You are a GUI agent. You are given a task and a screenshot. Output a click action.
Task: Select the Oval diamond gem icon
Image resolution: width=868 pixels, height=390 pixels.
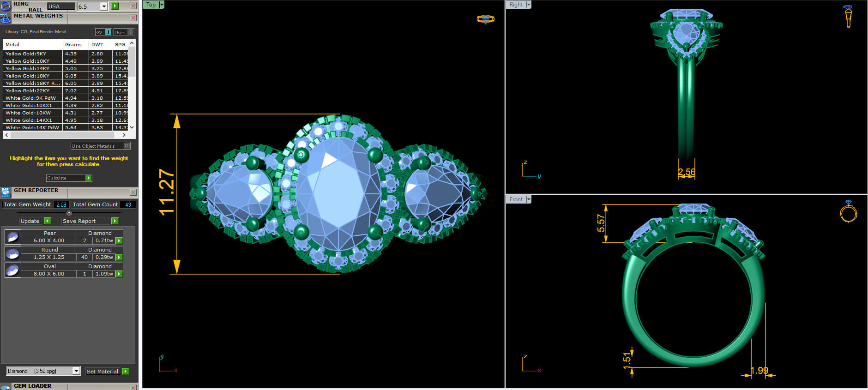(x=12, y=270)
